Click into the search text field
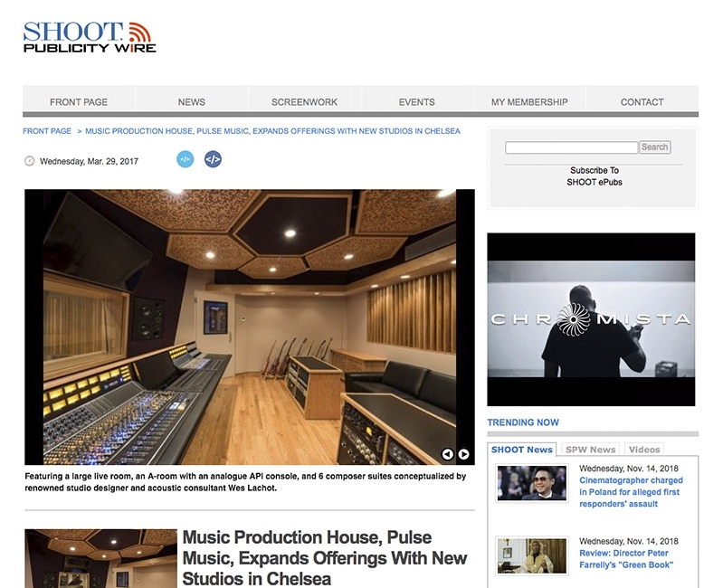723x588 pixels. click(571, 147)
